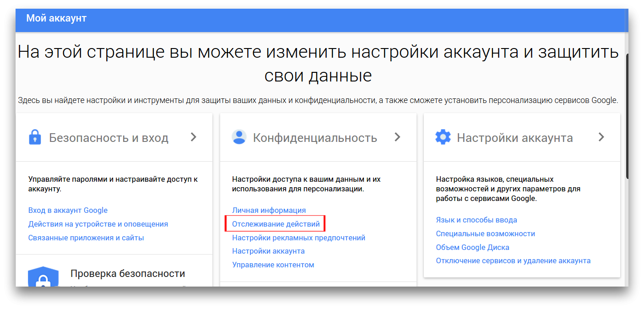Select the highlighted Отслеживание действий link
The height and width of the screenshot is (309, 644).
click(x=276, y=224)
